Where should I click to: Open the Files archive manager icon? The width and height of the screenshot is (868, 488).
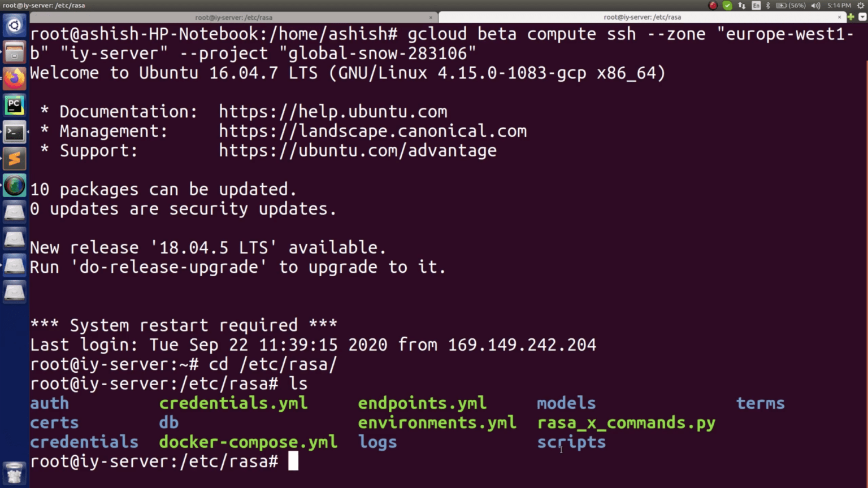pos(14,51)
